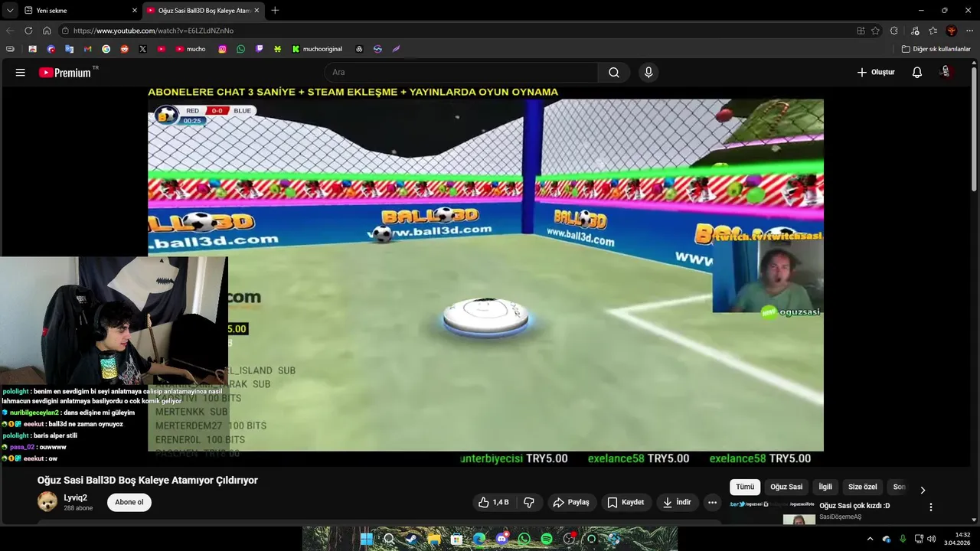Open the favorites list toolbar icon
This screenshot has height=551, width=980.
(933, 31)
